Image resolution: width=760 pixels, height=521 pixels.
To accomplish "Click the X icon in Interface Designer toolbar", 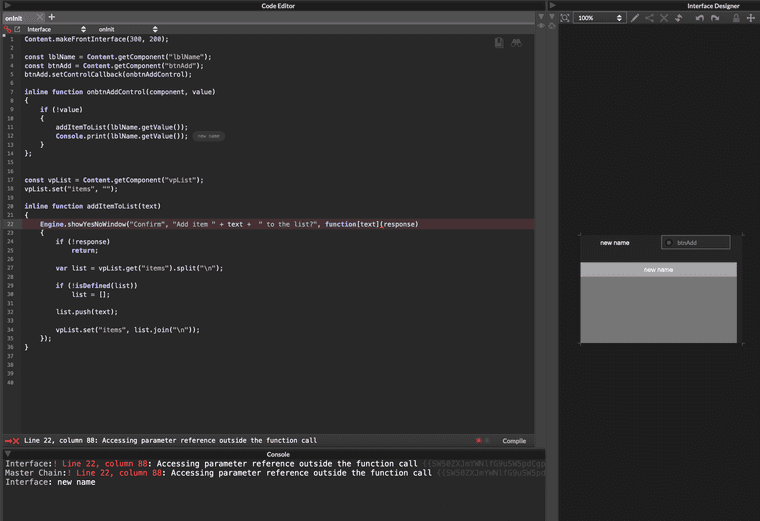I will pos(664,18).
